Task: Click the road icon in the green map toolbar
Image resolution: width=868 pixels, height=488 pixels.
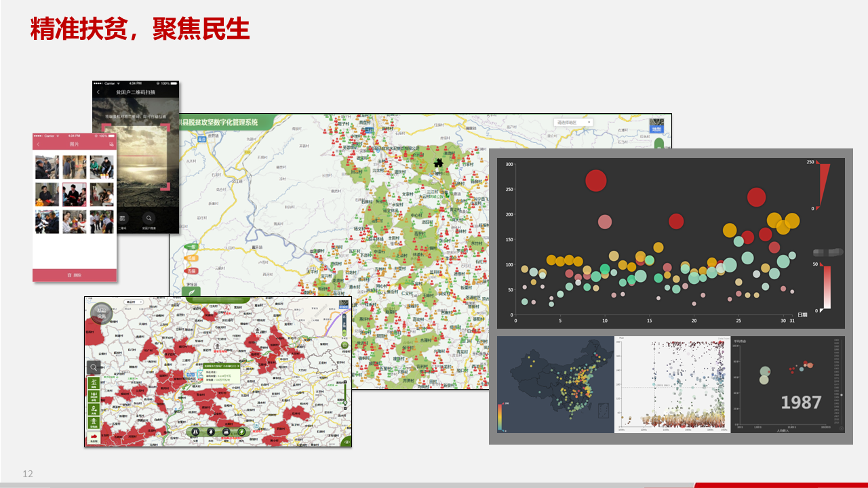Action: pos(195,432)
